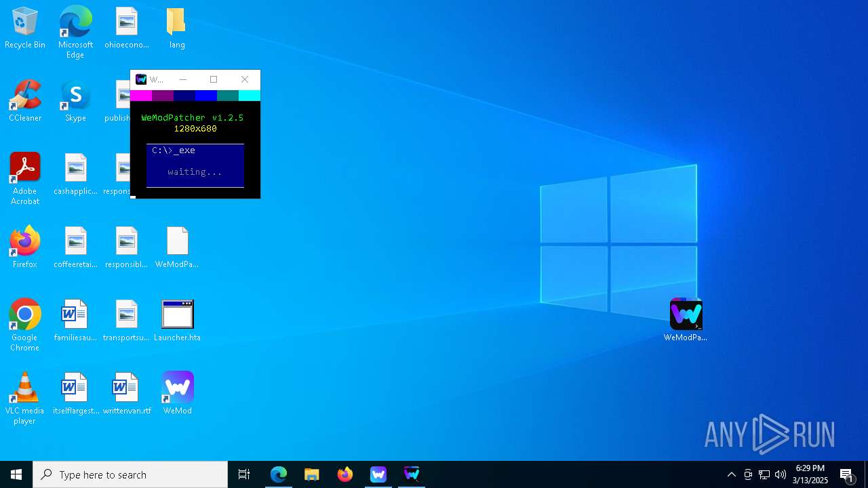This screenshot has height=488, width=868.
Task: Switch to WeModPatcher taskbar app
Action: click(x=412, y=474)
